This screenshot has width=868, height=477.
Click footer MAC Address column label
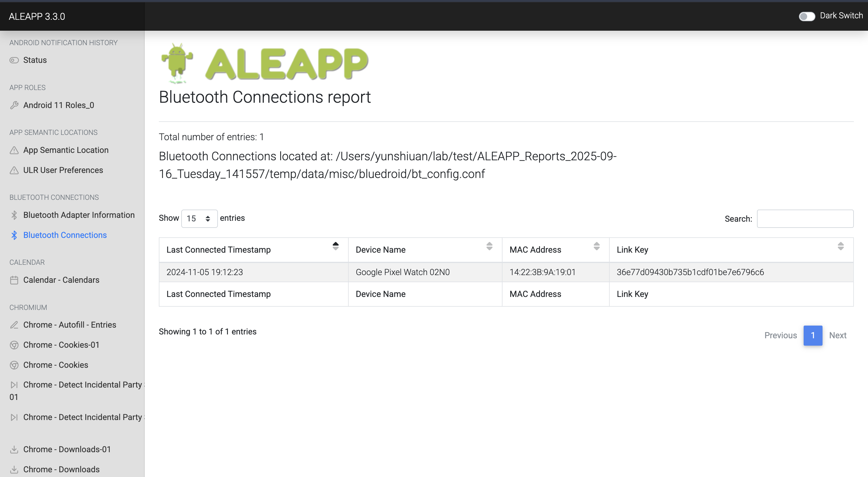click(x=535, y=294)
